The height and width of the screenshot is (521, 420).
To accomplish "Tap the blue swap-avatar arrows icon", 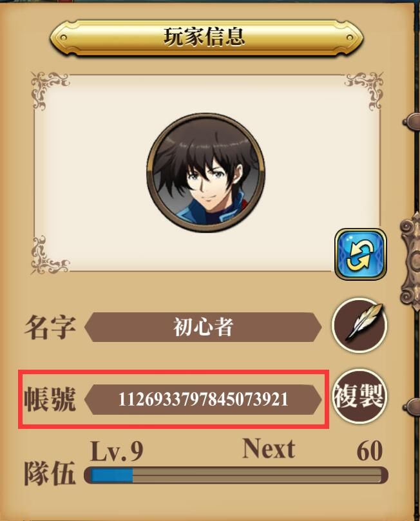I will point(361,254).
